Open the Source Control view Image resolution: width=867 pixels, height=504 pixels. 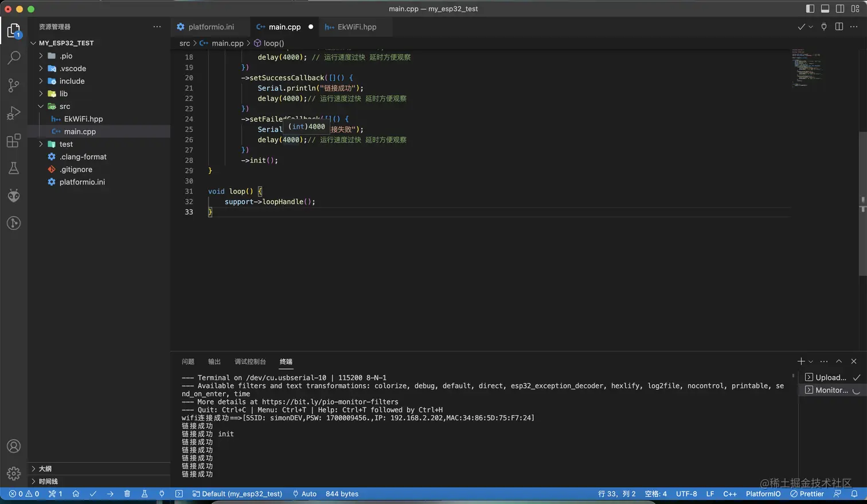[14, 85]
